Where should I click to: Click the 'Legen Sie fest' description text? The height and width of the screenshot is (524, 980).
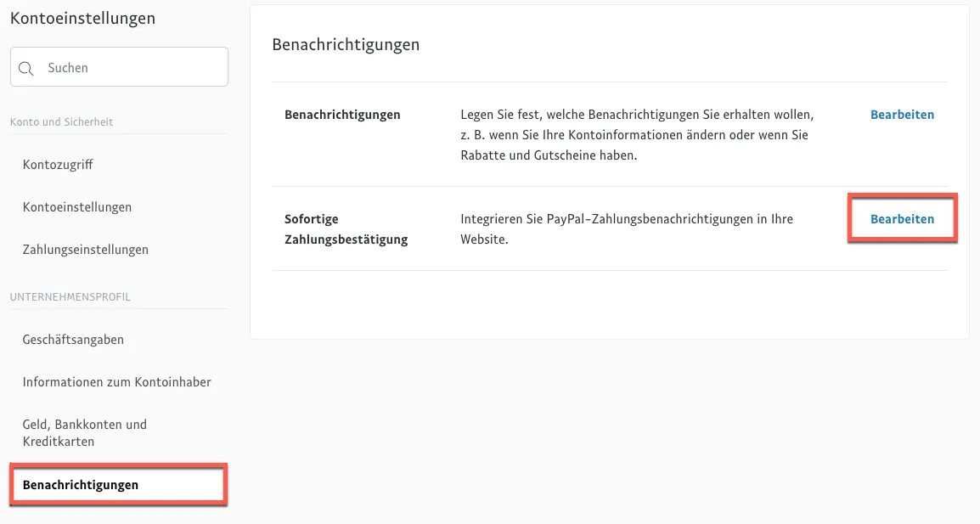[x=638, y=135]
